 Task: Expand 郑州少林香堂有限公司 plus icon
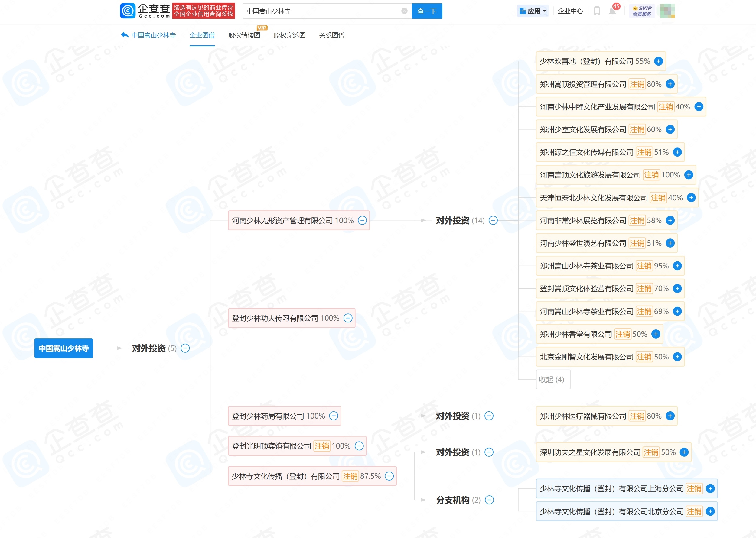656,334
